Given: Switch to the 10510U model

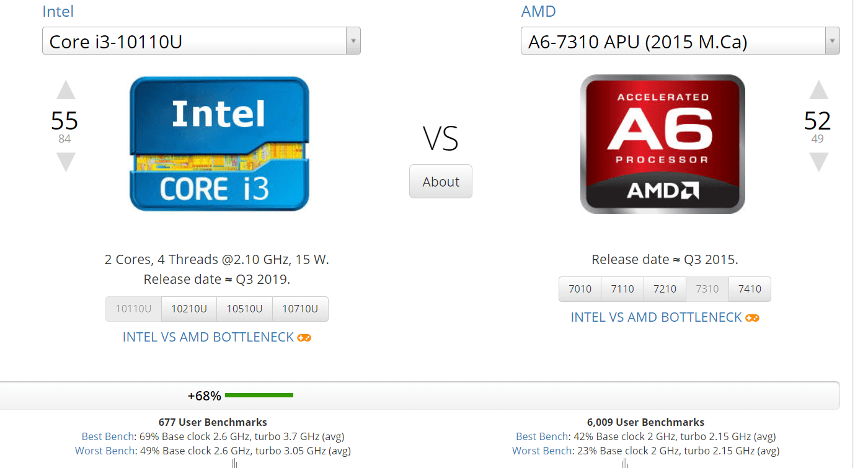Looking at the screenshot, I should (244, 309).
